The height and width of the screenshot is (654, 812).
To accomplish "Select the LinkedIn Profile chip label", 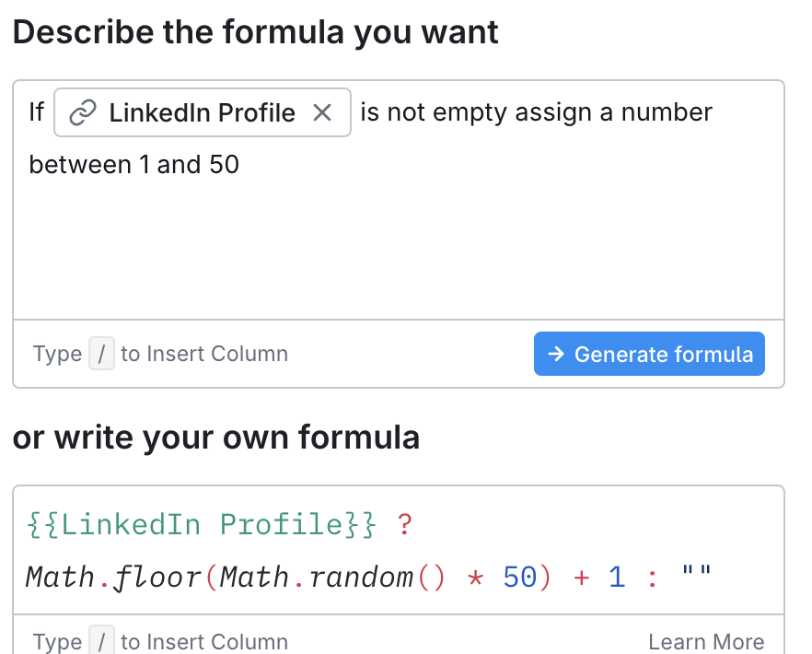I will pyautogui.click(x=202, y=113).
